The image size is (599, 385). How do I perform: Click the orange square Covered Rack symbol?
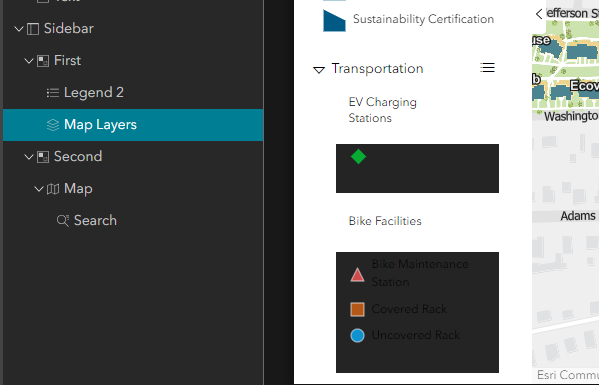coord(357,309)
